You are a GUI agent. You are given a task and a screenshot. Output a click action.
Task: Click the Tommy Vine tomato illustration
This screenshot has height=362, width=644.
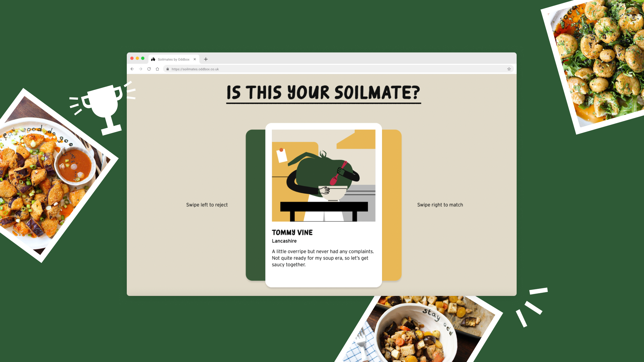323,176
